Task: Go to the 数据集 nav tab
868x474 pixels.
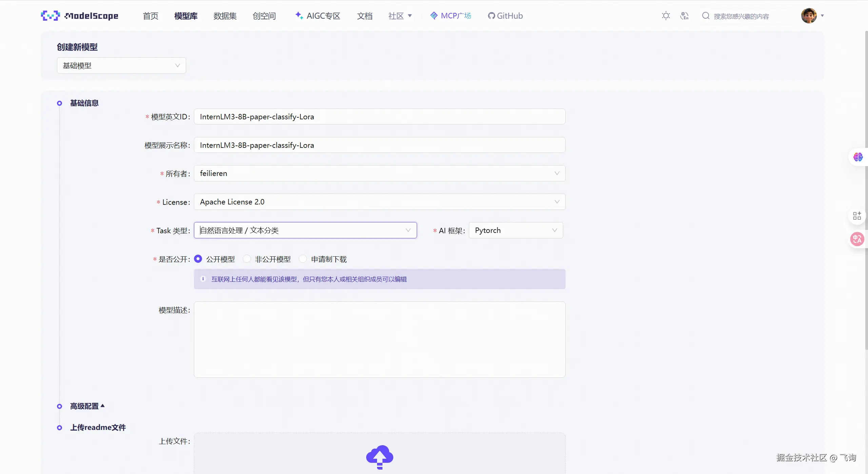Action: (225, 16)
